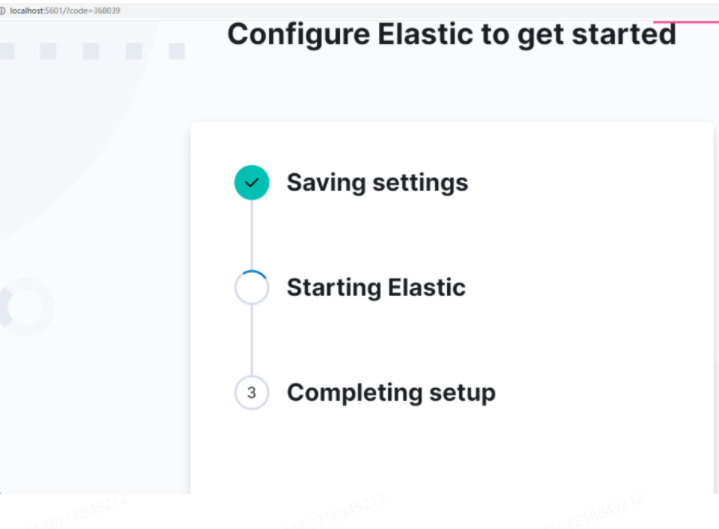The width and height of the screenshot is (719, 529).
Task: Select the Saving settings step label
Action: click(x=377, y=183)
